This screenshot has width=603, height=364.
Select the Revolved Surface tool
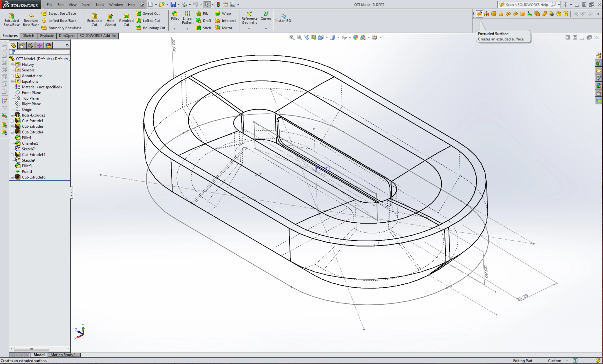pos(487,14)
